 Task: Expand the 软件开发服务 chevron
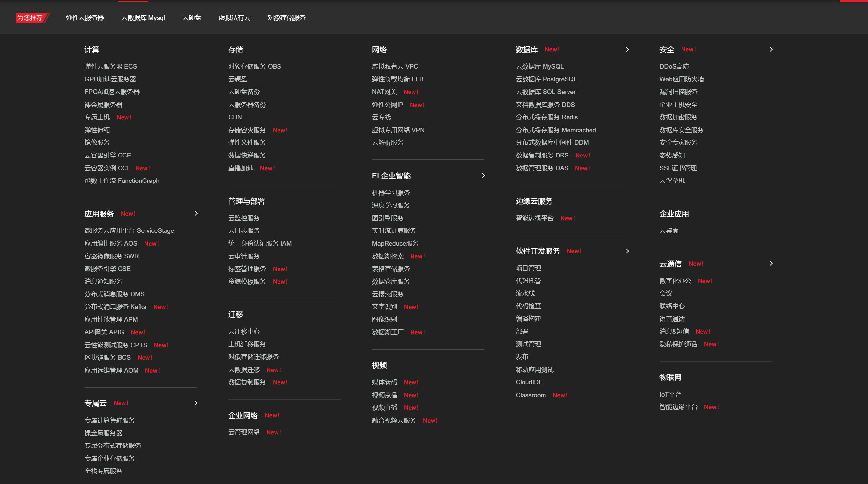coord(627,251)
